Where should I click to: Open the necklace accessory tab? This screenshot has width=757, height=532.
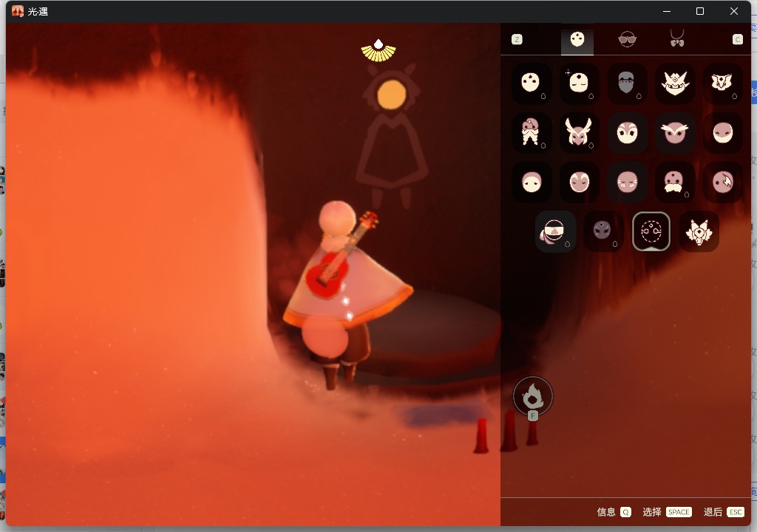[677, 38]
